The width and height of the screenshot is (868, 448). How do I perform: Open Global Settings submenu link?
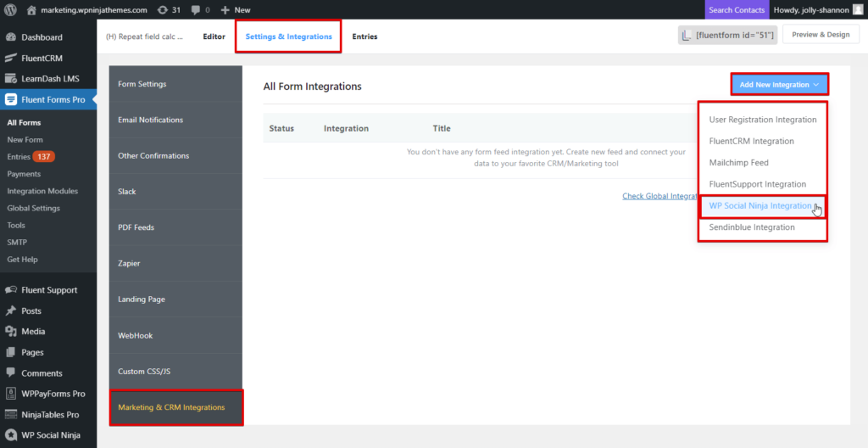(33, 209)
